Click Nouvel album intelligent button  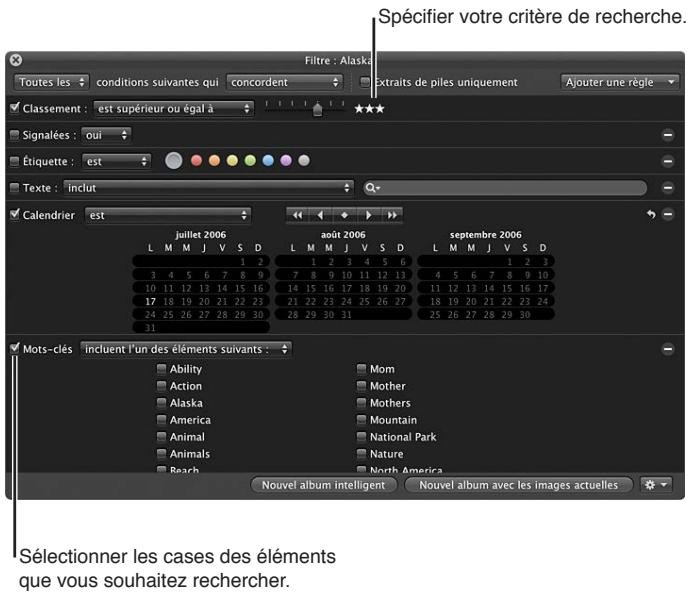(323, 485)
